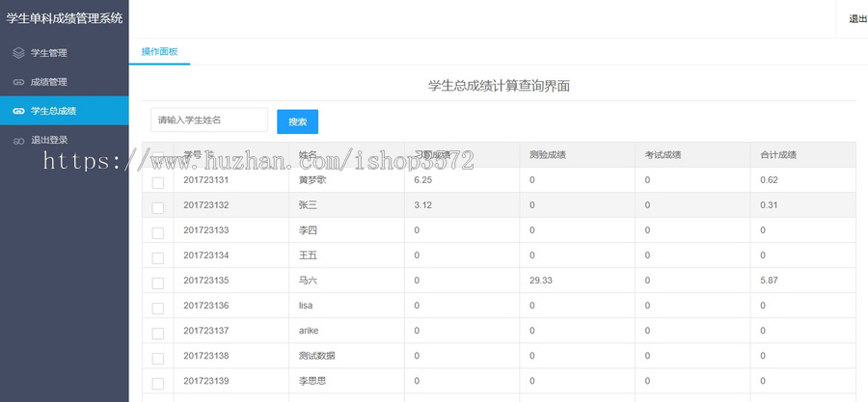This screenshot has height=402, width=868.
Task: Tick the checkbox for 测试数据
Action: click(158, 359)
